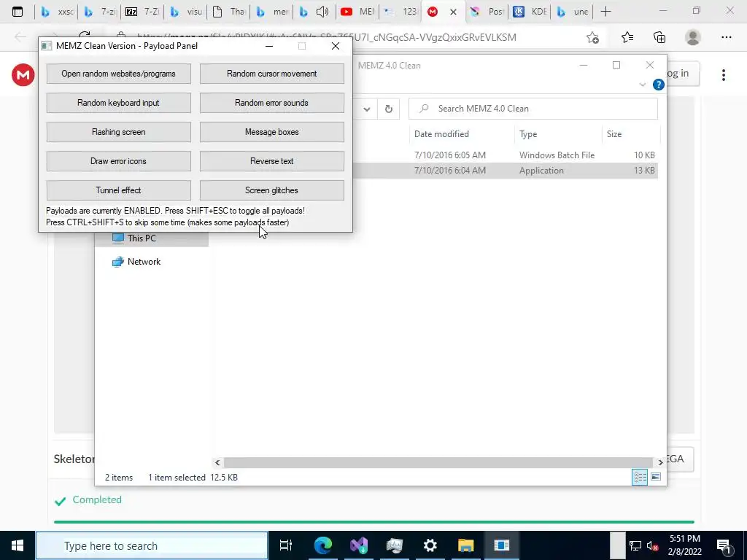The width and height of the screenshot is (747, 560).
Task: Toggle Reverse text payload
Action: [271, 161]
